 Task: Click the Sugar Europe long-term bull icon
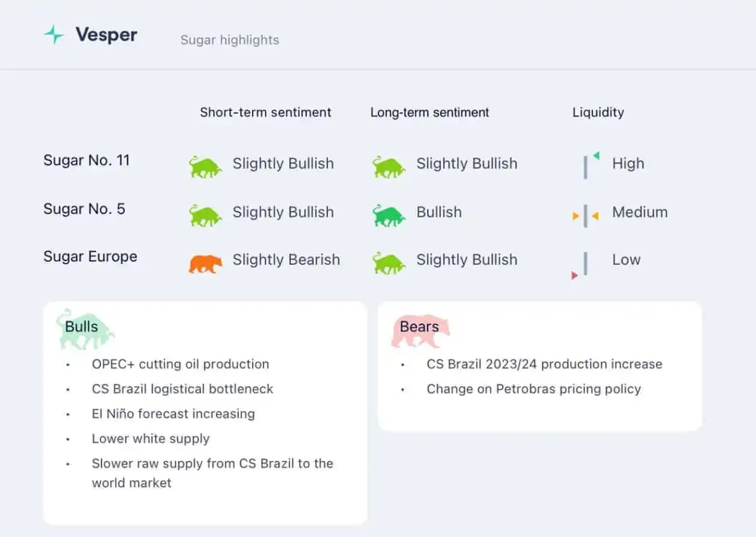click(x=389, y=263)
